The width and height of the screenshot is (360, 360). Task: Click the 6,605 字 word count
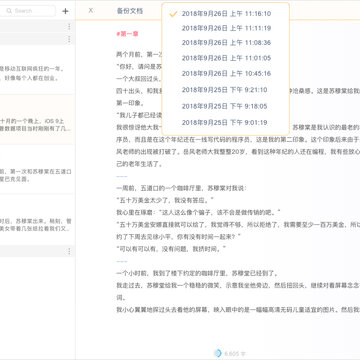click(x=235, y=353)
